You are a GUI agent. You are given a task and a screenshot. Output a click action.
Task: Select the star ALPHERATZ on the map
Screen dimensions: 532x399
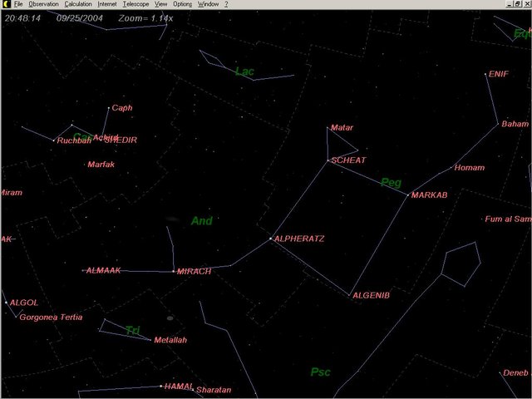tap(270, 239)
